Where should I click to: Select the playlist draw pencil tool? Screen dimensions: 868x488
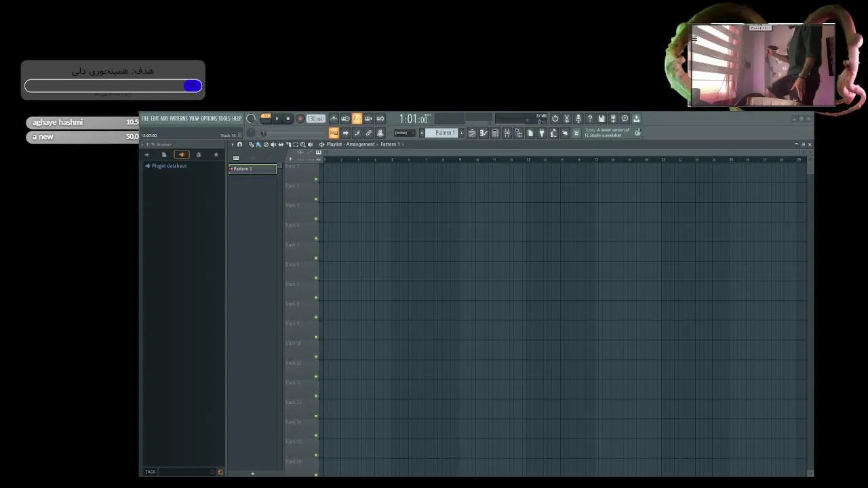[251, 144]
